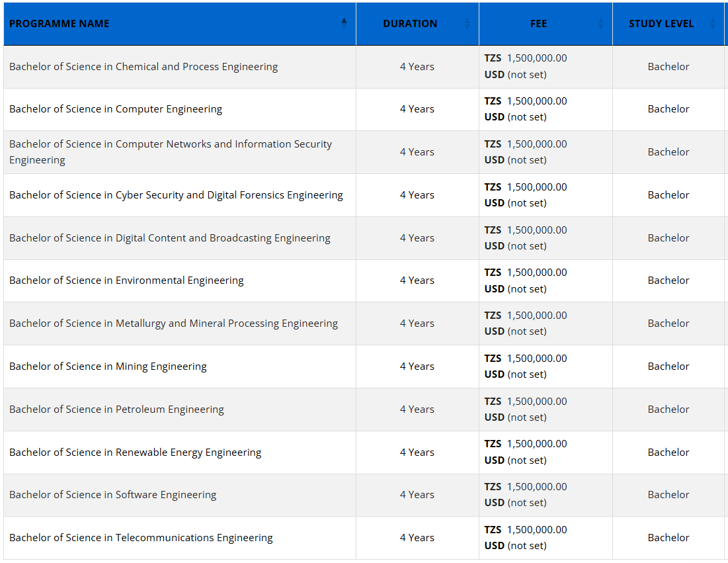Click USD (not set) for Petroleum Engineering

click(x=515, y=417)
